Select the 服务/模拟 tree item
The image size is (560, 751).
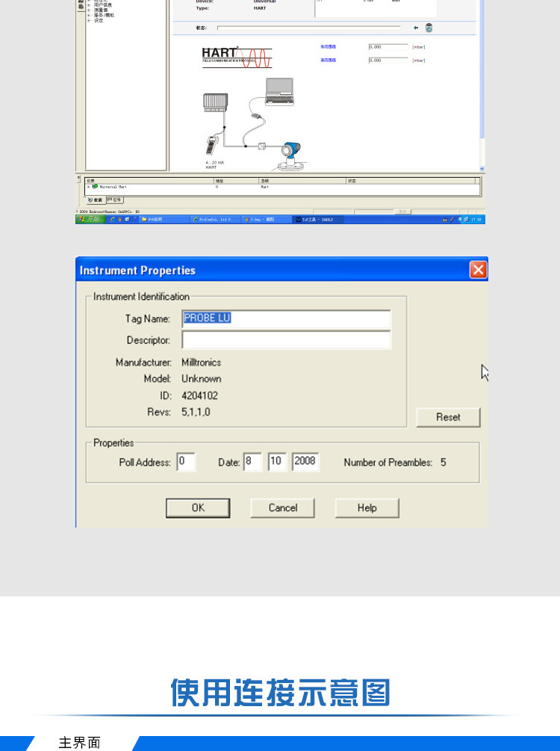coord(104,16)
